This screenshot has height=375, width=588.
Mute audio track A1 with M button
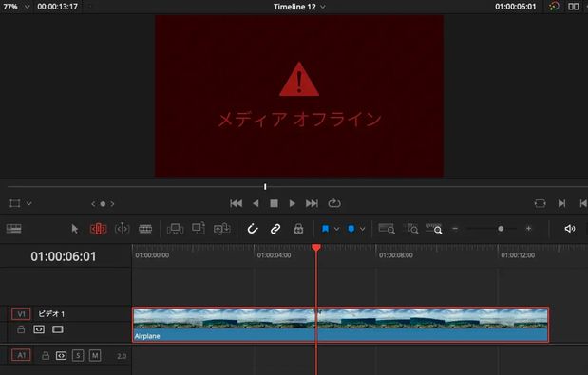click(95, 355)
